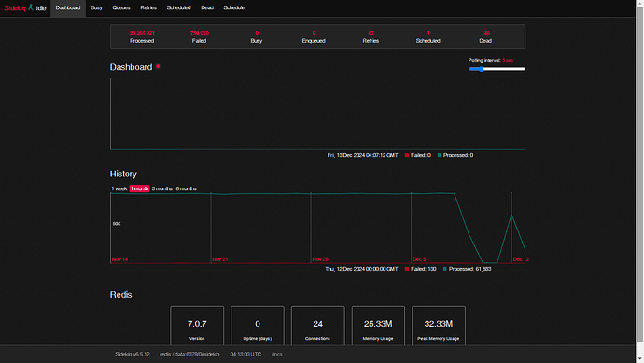
Task: Click the Redis Uptime (days) card
Action: pyautogui.click(x=258, y=326)
